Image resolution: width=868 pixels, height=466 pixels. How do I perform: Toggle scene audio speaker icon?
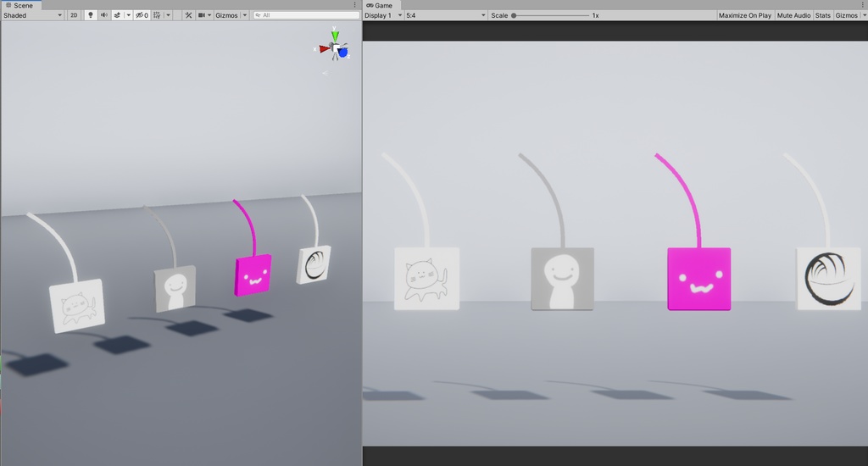[x=104, y=15]
